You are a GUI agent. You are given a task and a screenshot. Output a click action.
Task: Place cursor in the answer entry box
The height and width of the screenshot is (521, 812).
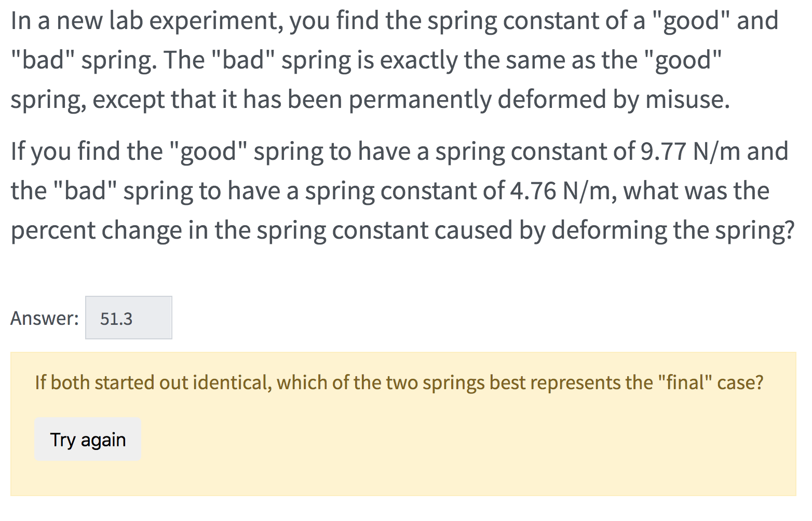[x=128, y=318]
